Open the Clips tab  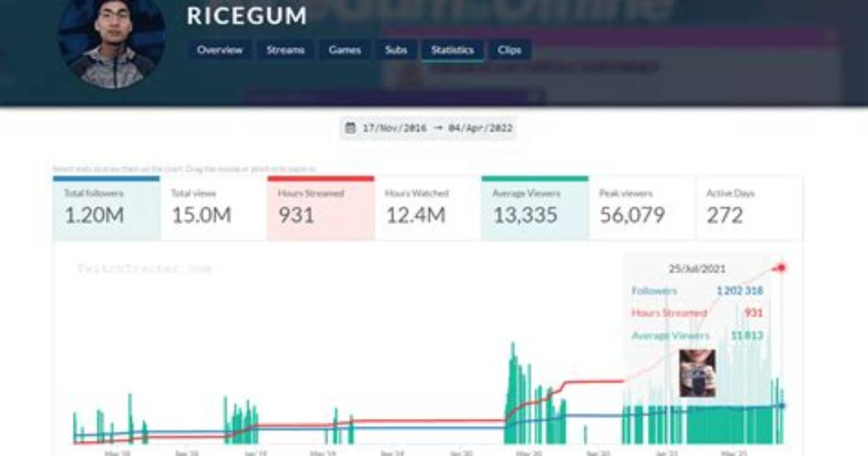[509, 50]
